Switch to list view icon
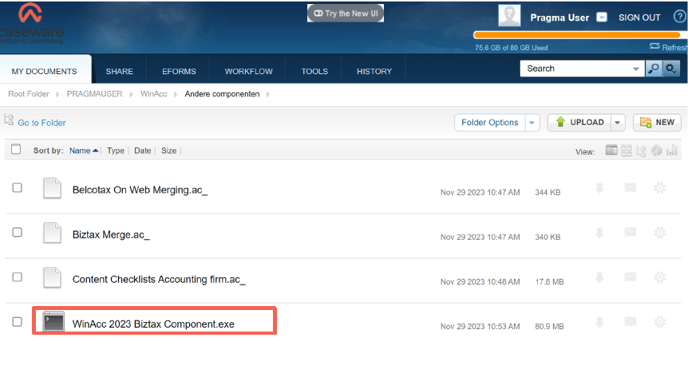This screenshot has height=373, width=688. point(611,151)
